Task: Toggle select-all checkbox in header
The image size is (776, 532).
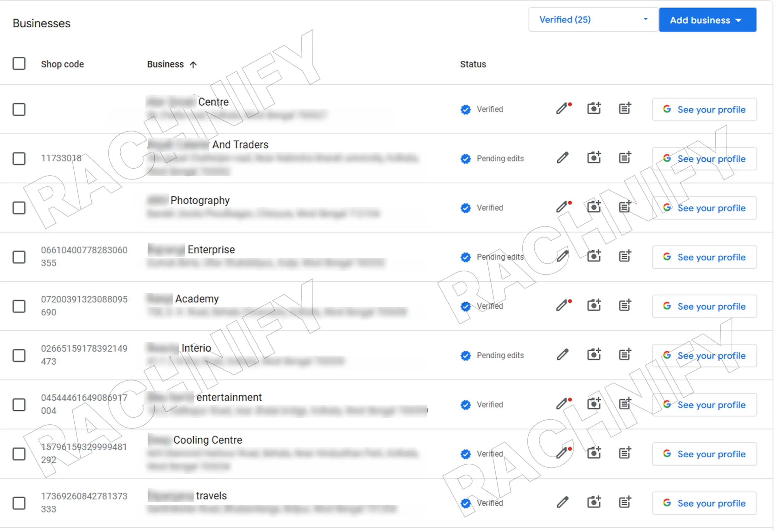Action: 19,64
